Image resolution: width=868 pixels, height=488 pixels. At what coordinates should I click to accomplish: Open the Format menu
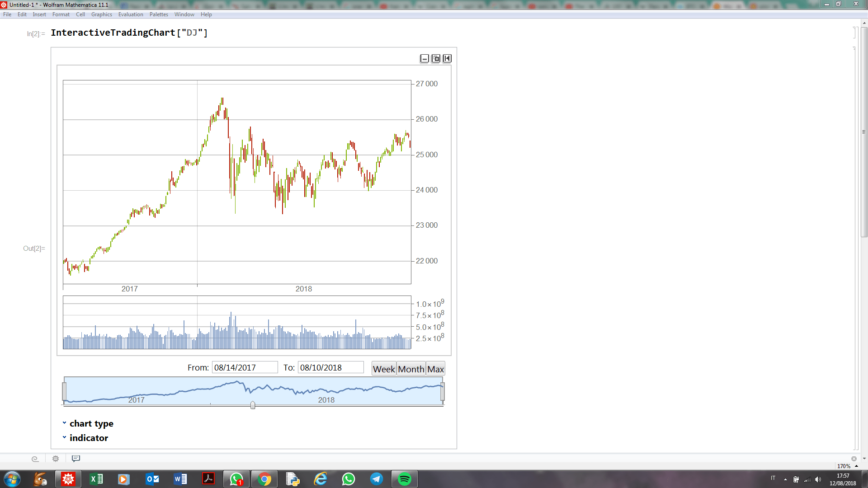[61, 14]
